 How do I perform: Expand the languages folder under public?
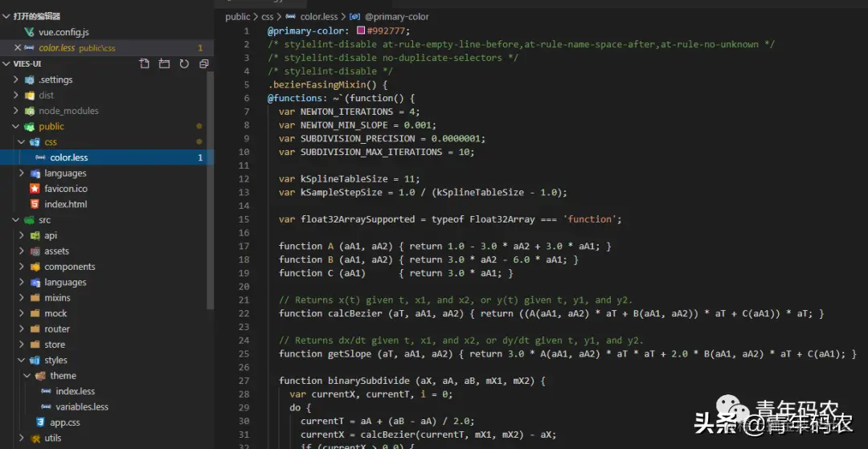coord(21,173)
